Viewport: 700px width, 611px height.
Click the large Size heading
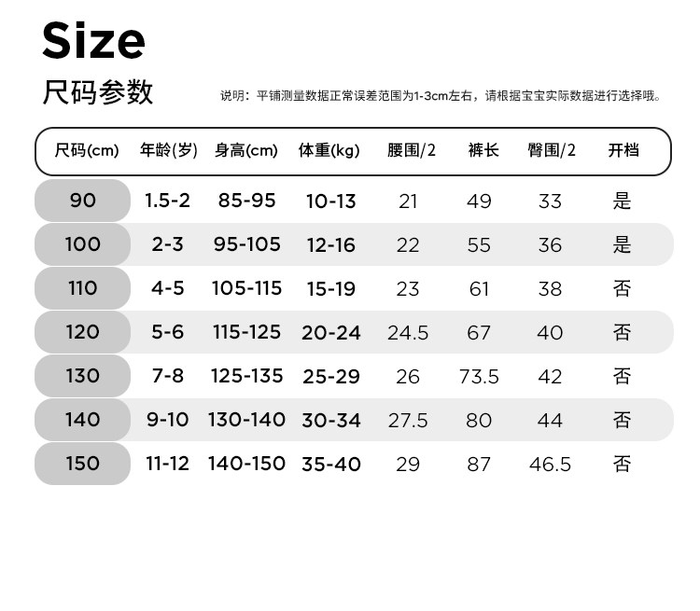pyautogui.click(x=94, y=40)
